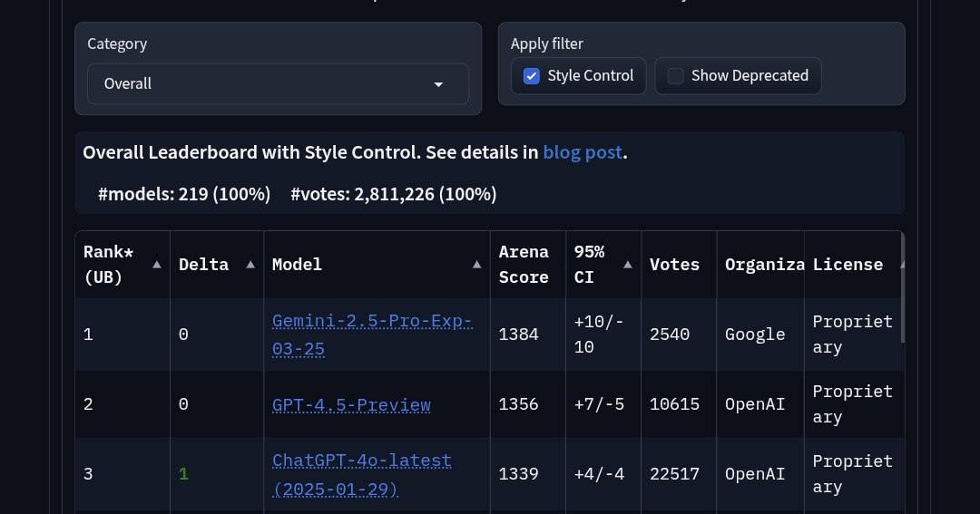Click the Organization column header
980x514 pixels.
(x=760, y=265)
